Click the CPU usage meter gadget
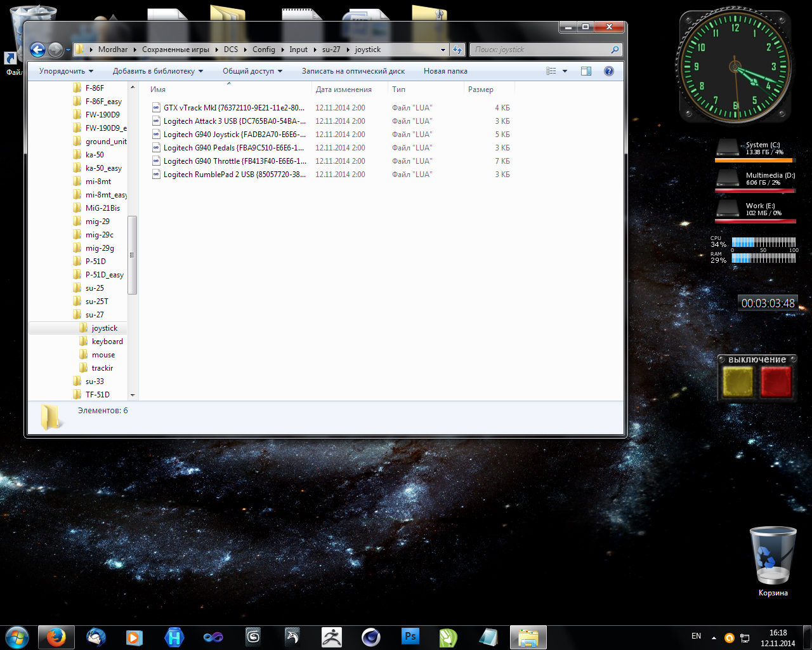812x650 pixels. [x=754, y=242]
